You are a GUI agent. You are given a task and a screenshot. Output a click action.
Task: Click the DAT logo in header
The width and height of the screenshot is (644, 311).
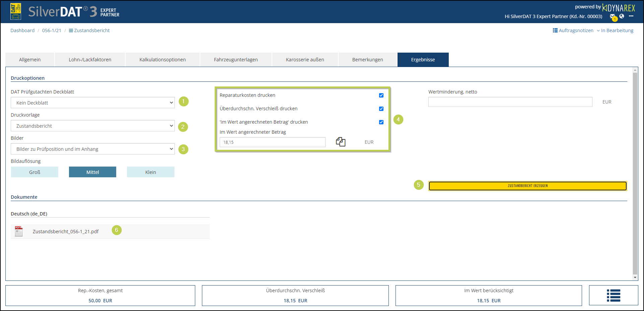tap(16, 11)
